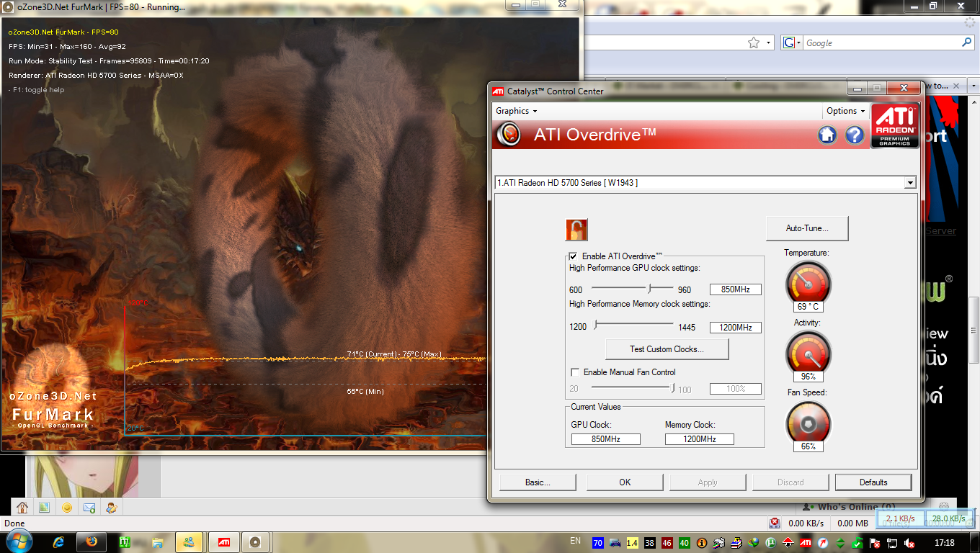Open the address bar history dropdown arrow

pyautogui.click(x=769, y=43)
